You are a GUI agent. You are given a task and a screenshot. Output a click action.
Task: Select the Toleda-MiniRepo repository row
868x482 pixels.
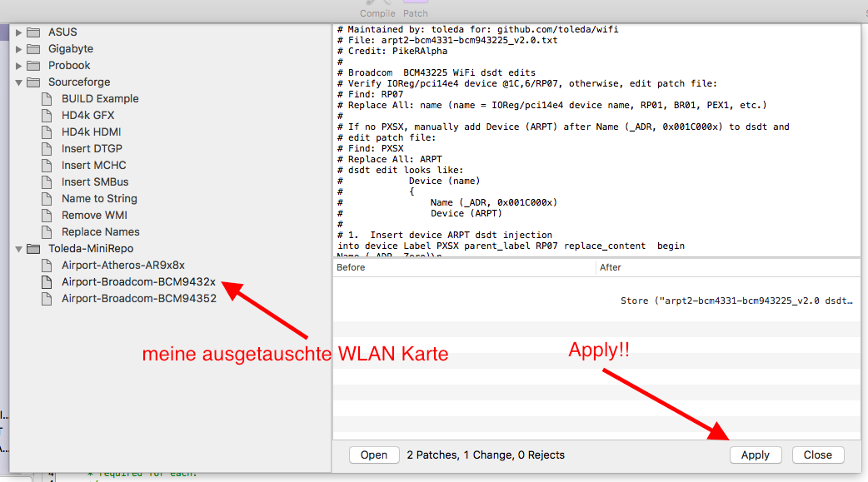tap(91, 248)
